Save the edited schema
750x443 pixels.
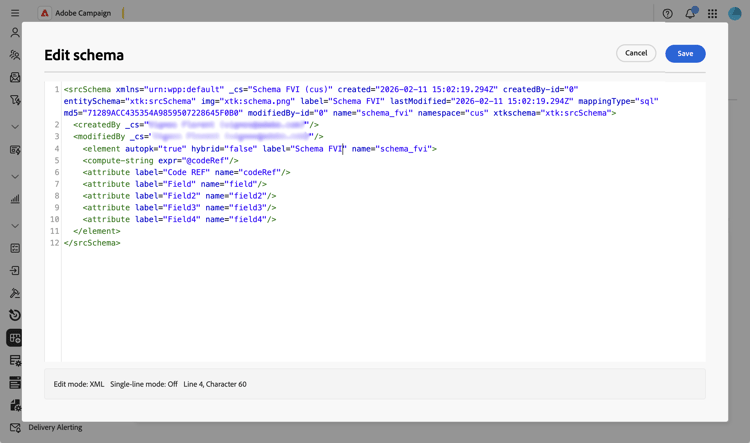[685, 54]
